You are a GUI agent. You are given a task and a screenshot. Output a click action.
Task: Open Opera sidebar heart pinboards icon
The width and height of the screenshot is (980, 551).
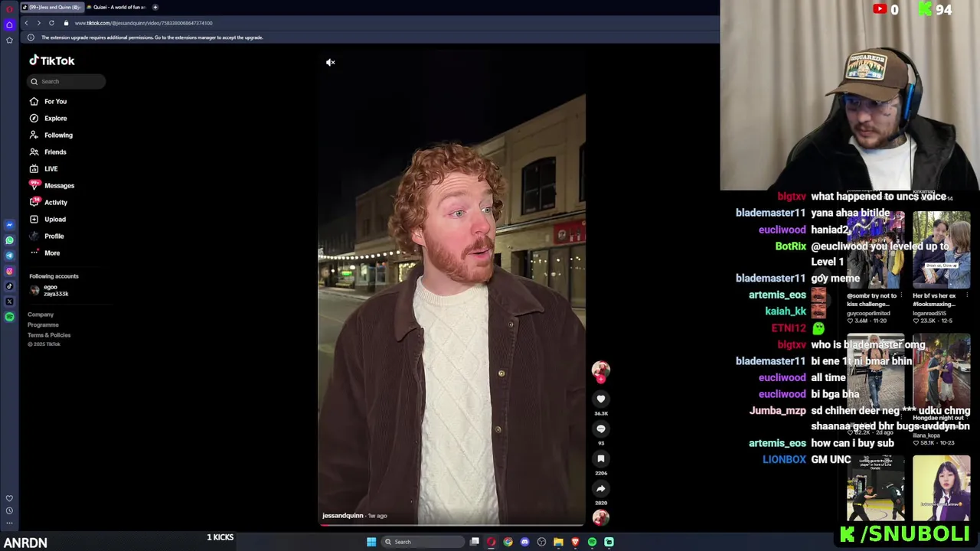point(9,498)
